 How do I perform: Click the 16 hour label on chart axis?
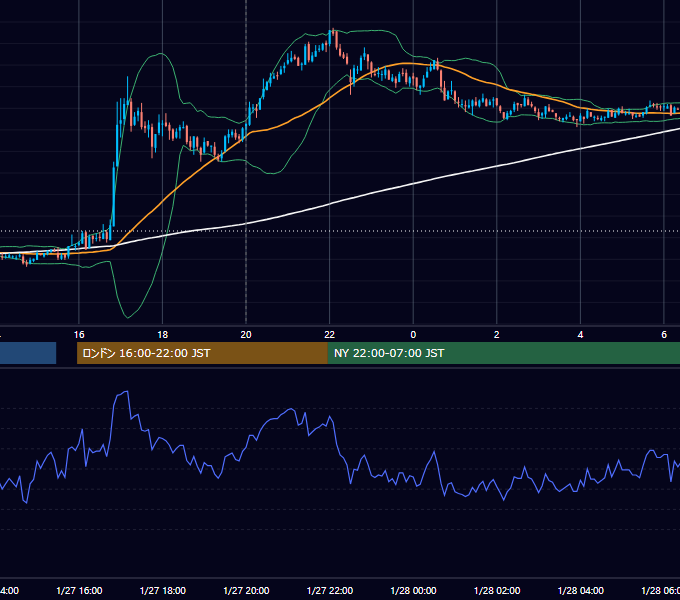[x=79, y=335]
